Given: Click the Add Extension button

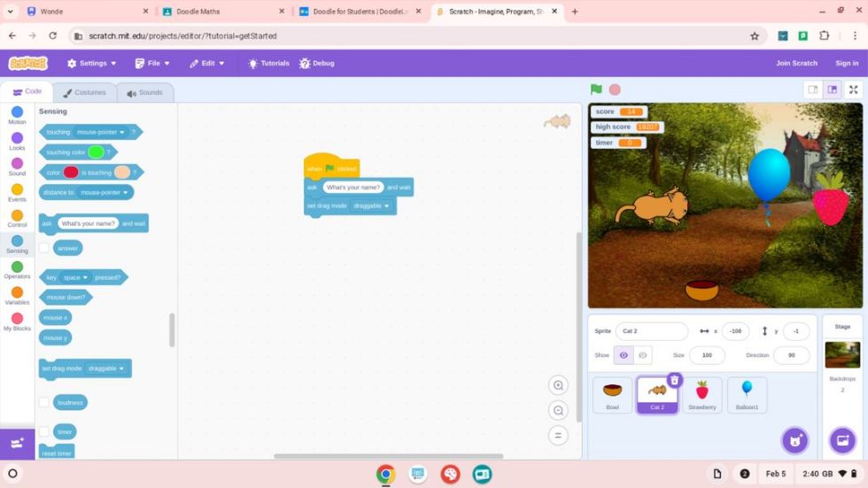Looking at the screenshot, I should 17,443.
